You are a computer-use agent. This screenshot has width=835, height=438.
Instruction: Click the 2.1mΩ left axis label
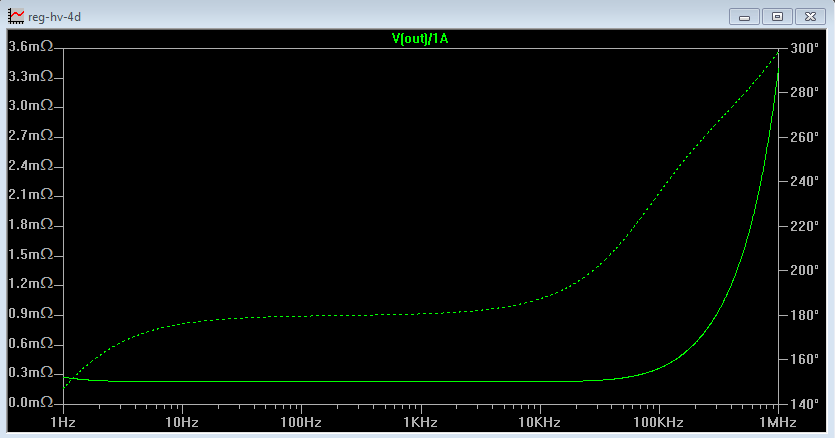(31, 194)
